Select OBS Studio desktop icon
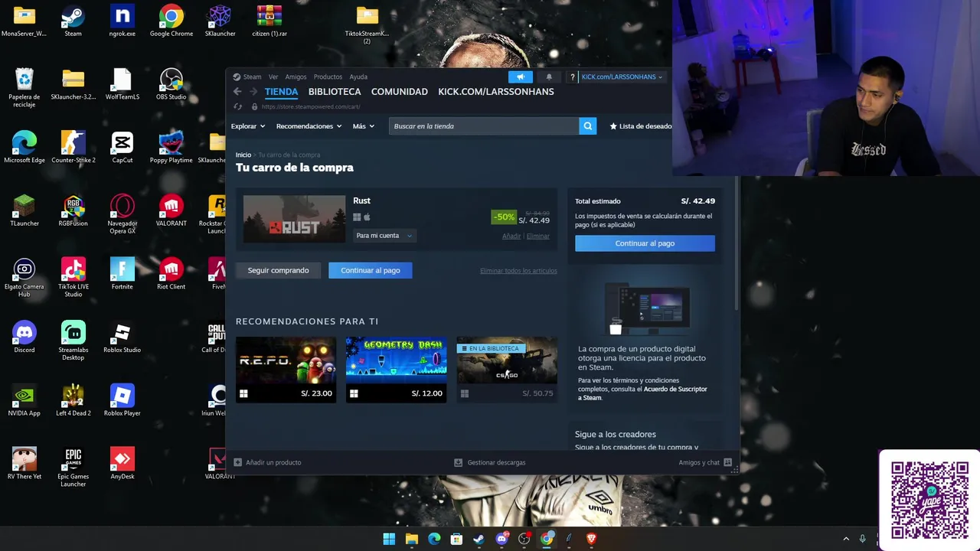Viewport: 980px width, 551px height. [171, 84]
